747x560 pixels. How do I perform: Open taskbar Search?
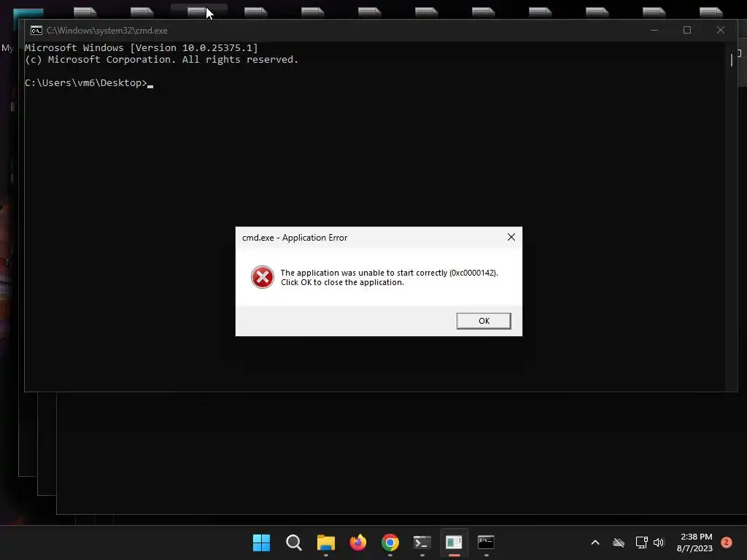point(293,542)
